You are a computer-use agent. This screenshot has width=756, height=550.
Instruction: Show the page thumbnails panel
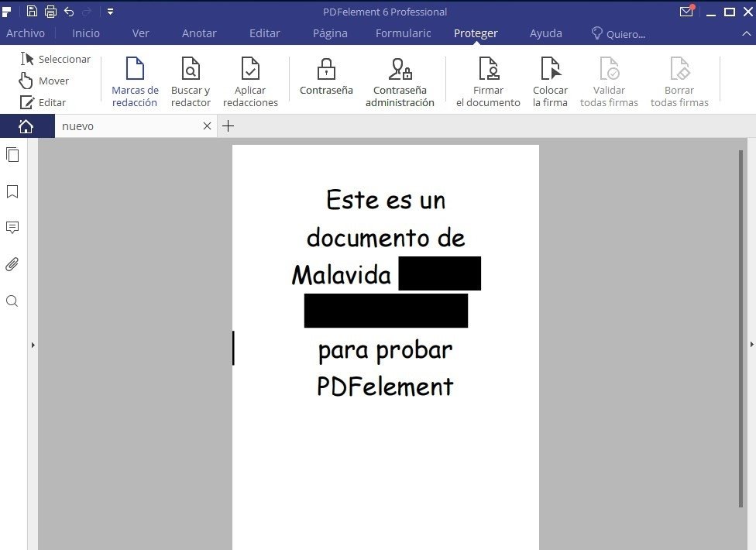tap(12, 155)
